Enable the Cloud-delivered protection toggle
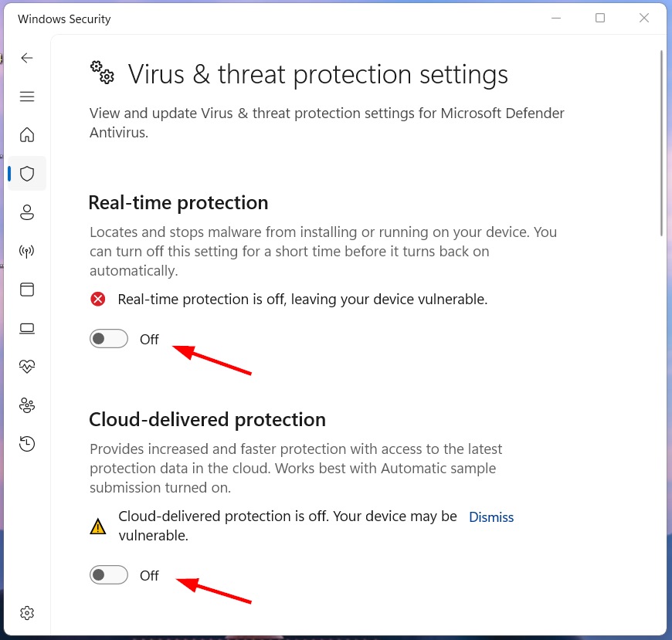 point(109,575)
